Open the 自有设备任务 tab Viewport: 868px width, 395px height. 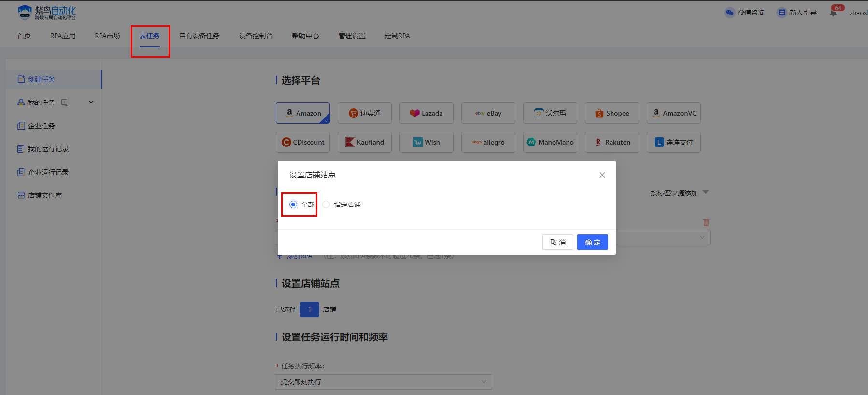(x=199, y=36)
